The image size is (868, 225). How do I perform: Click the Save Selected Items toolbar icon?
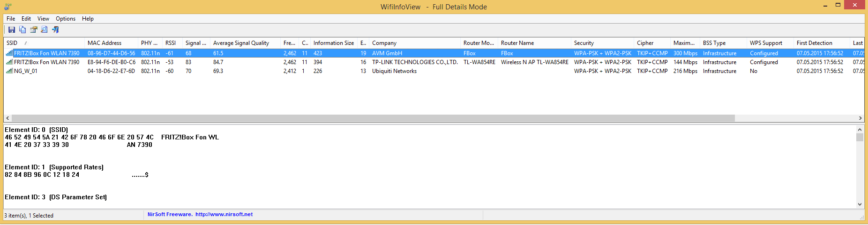click(11, 30)
